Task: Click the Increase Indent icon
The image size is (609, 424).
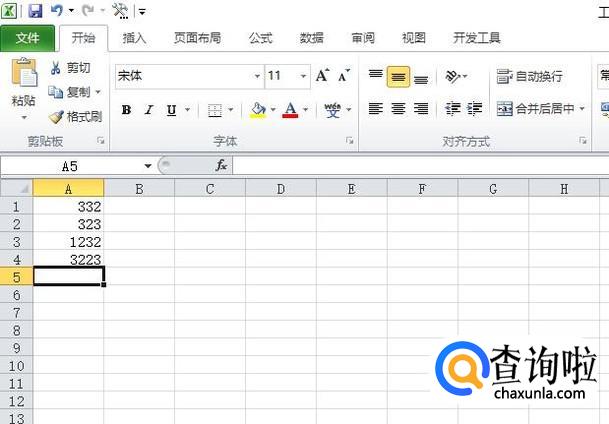Action: point(475,109)
